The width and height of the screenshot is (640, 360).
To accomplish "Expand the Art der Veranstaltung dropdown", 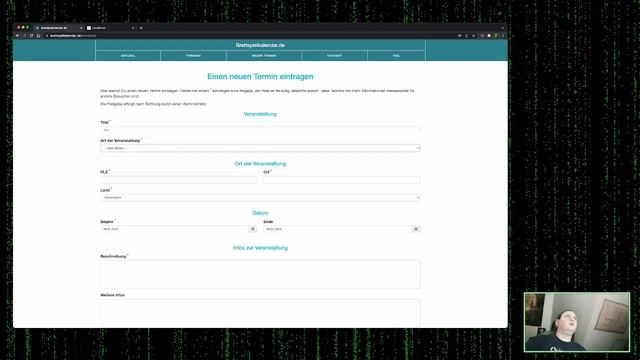I will pyautogui.click(x=260, y=148).
